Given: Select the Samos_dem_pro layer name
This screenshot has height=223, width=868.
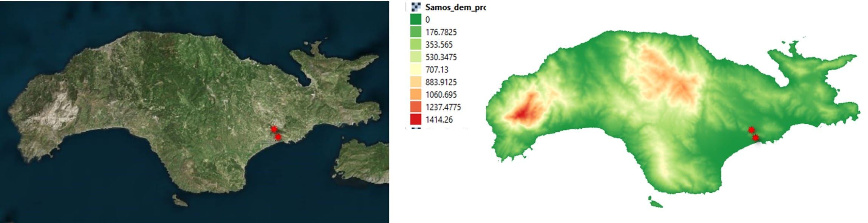Looking at the screenshot, I should [455, 7].
